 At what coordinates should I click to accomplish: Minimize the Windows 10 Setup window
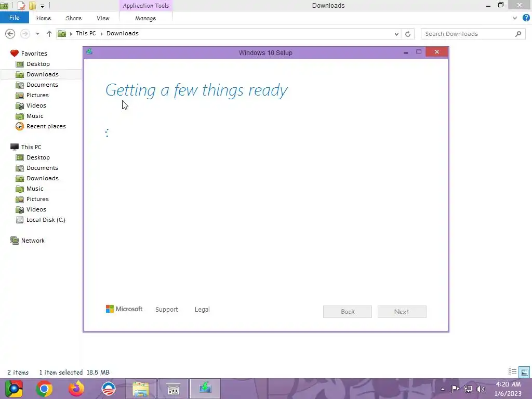click(405, 52)
